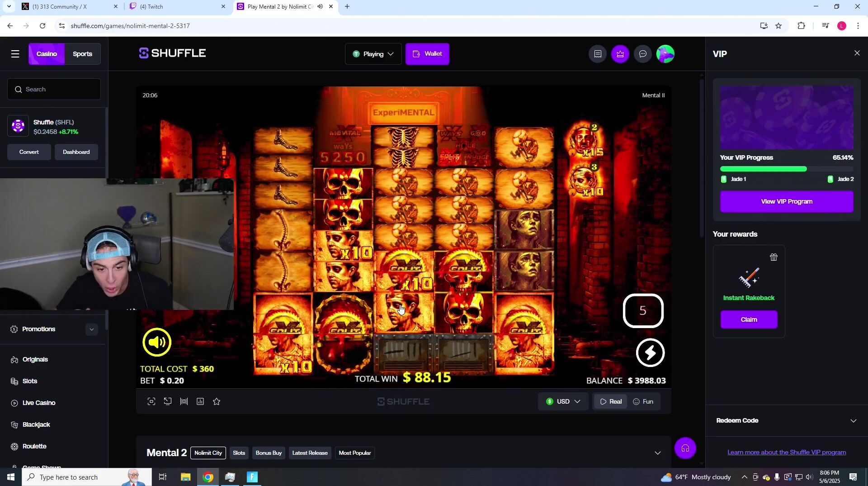Close the VIP panel
The height and width of the screenshot is (486, 868).
pyautogui.click(x=857, y=53)
